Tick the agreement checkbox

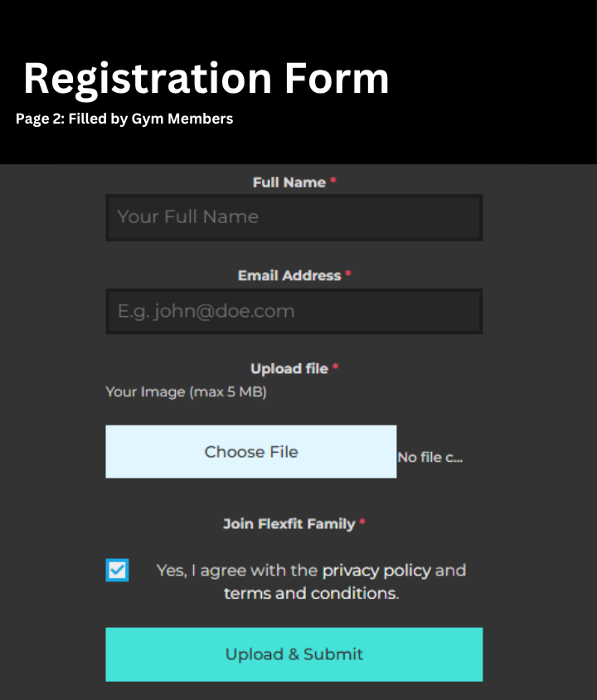click(x=118, y=571)
